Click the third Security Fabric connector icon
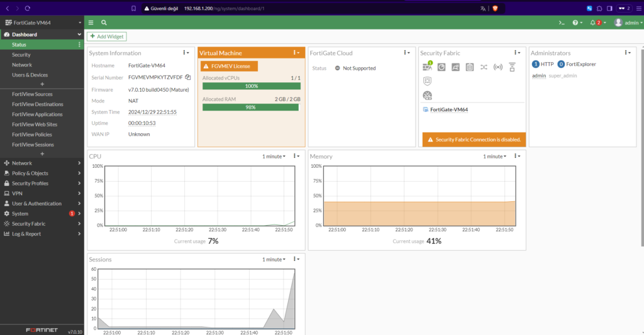The height and width of the screenshot is (335, 644). [x=455, y=67]
